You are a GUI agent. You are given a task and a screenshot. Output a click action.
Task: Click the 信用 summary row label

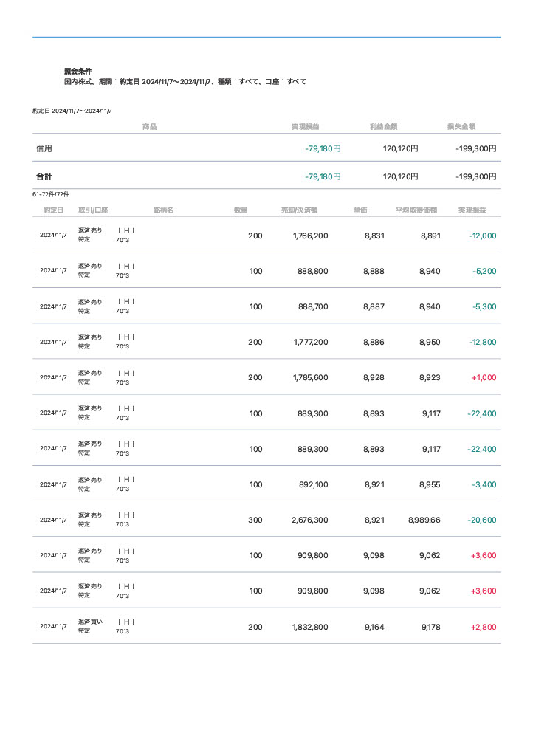point(44,148)
